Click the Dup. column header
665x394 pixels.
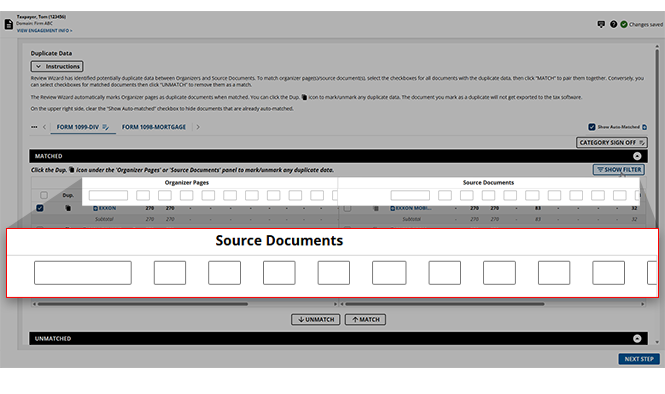point(68,195)
